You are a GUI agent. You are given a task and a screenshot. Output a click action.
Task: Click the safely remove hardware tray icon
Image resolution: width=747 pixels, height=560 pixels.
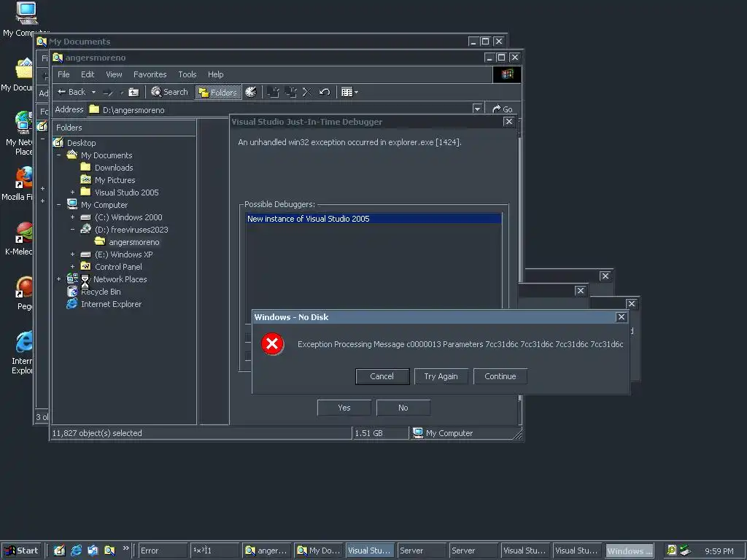(686, 551)
